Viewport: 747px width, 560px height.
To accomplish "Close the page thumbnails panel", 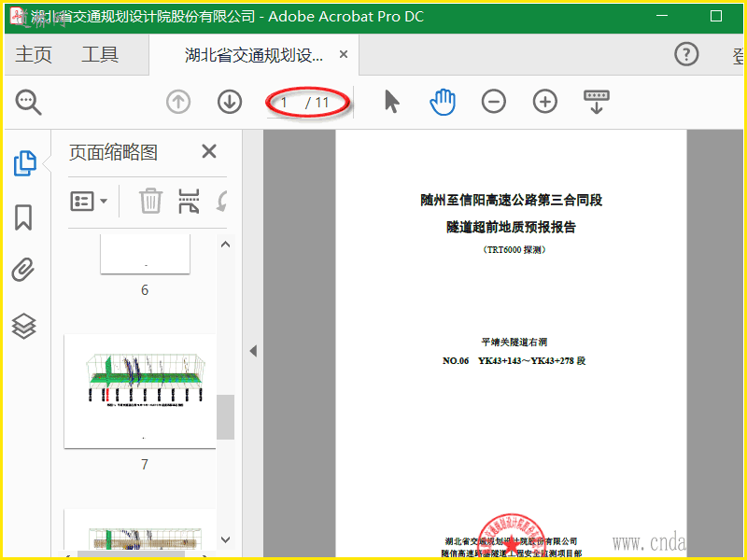I will point(208,152).
